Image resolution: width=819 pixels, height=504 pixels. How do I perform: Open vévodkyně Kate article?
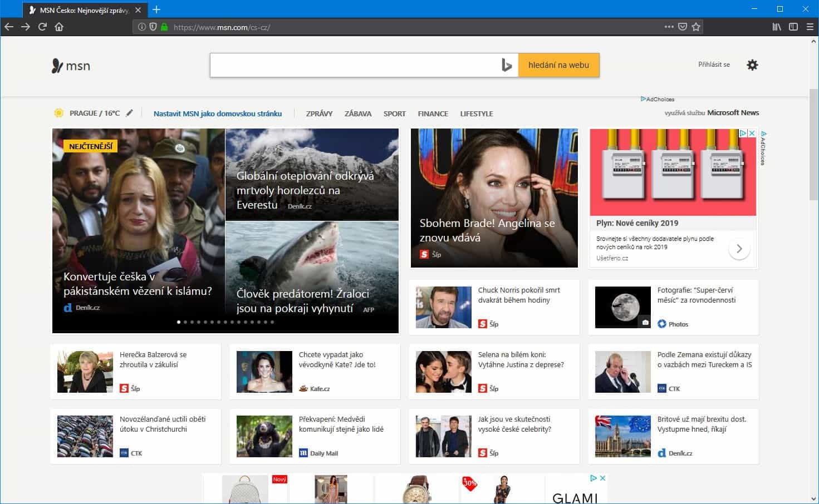pos(315,372)
